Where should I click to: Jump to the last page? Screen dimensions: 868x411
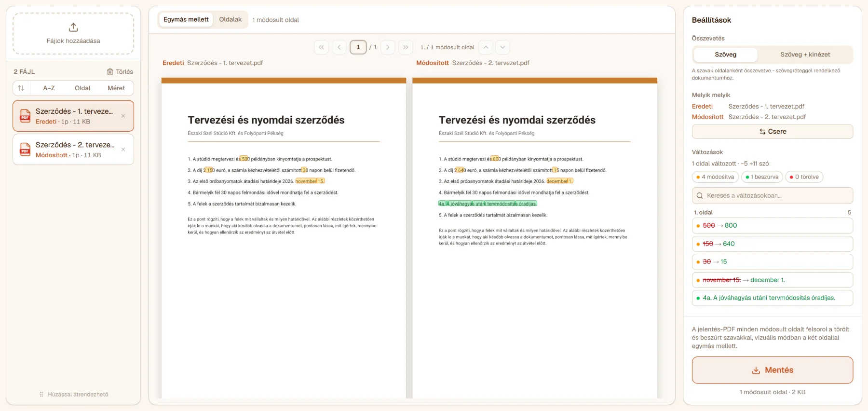pyautogui.click(x=406, y=47)
